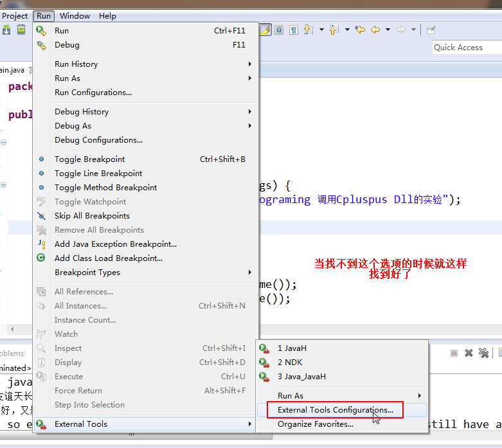Select the Main.java editor tab
The image size is (502, 448).
pyautogui.click(x=12, y=70)
